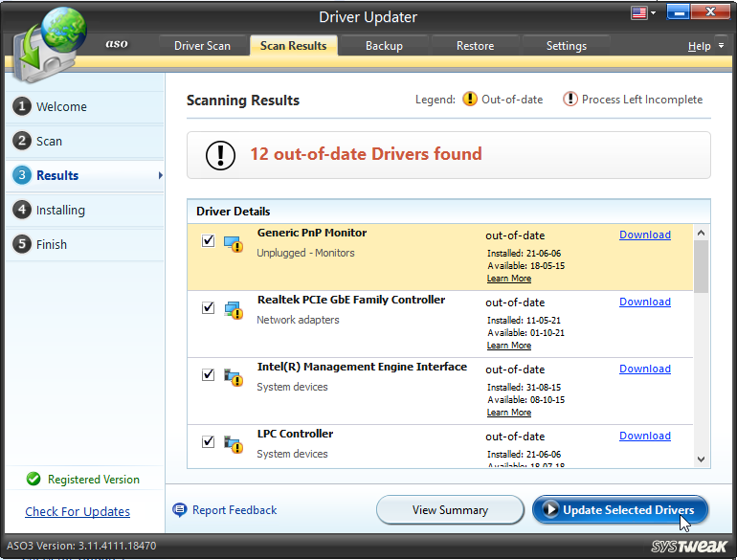Screen dimensions: 737x560
Task: Select the Installing step in the sidebar
Action: [x=60, y=210]
